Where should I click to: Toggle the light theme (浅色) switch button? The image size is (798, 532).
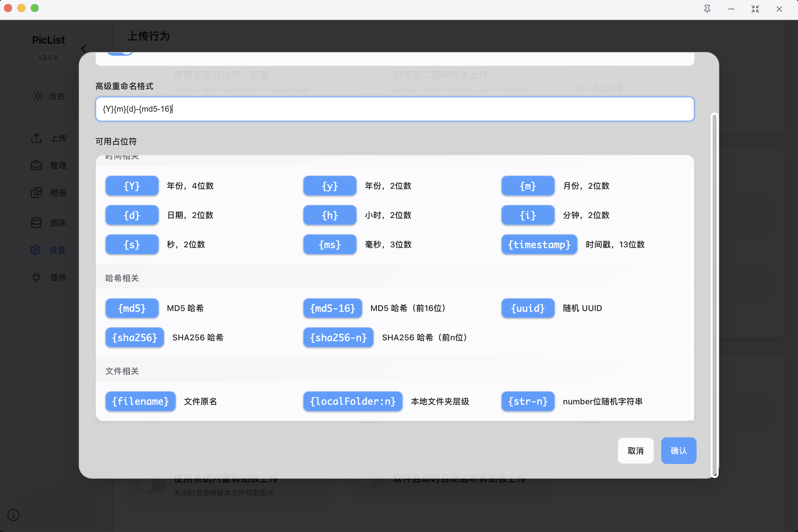click(49, 96)
